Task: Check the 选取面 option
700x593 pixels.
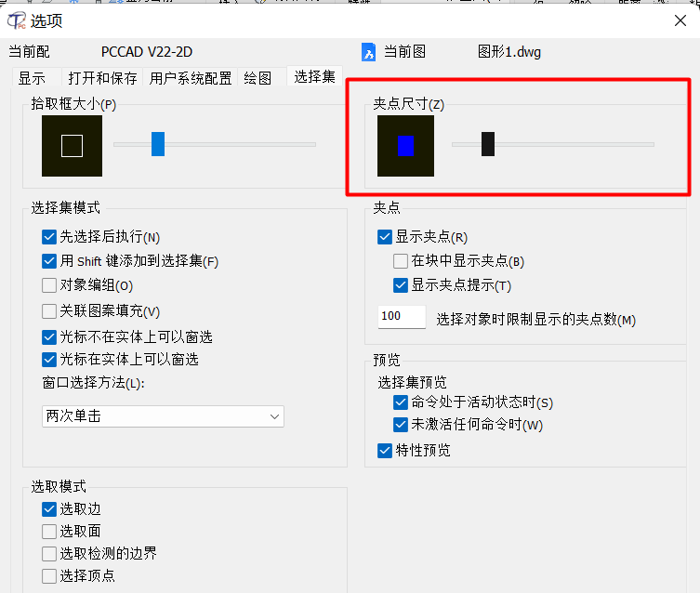Action: [x=49, y=532]
